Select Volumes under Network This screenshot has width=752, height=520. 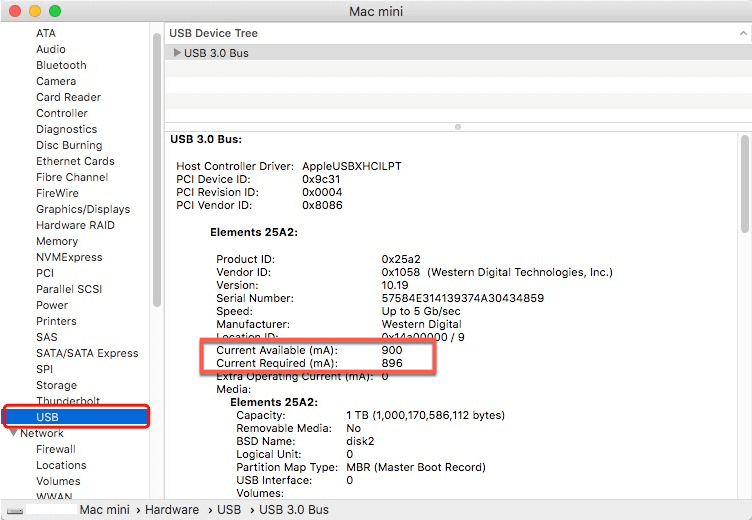58,481
